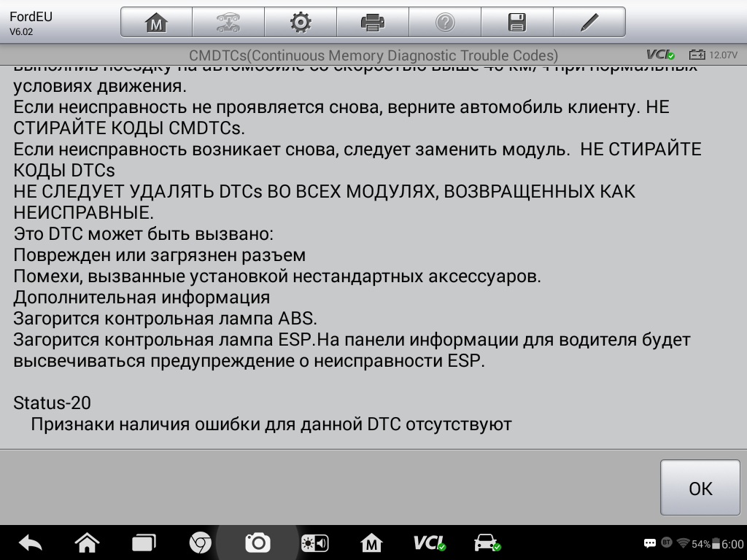
Task: Open settings gear in the top toolbar
Action: tap(300, 23)
